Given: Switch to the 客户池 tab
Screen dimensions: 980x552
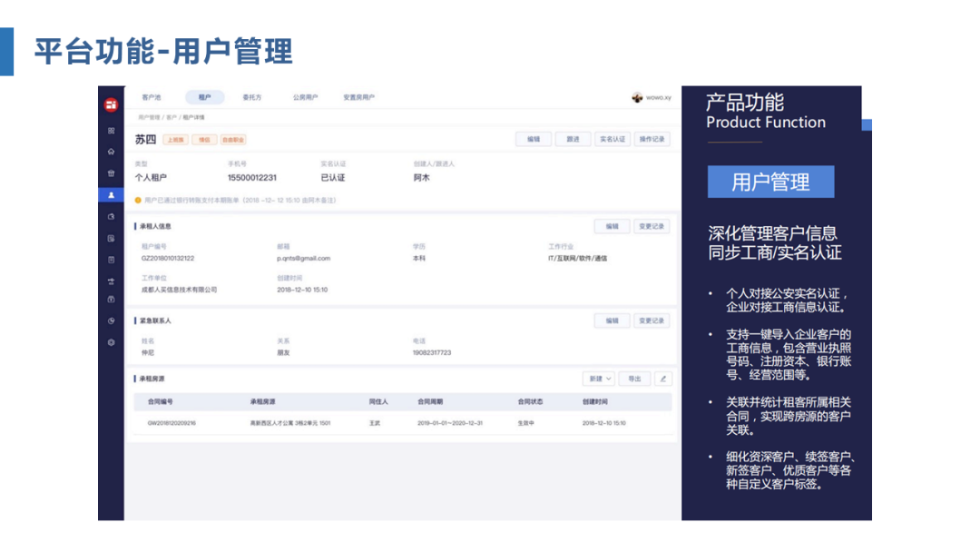Looking at the screenshot, I should pos(152,97).
